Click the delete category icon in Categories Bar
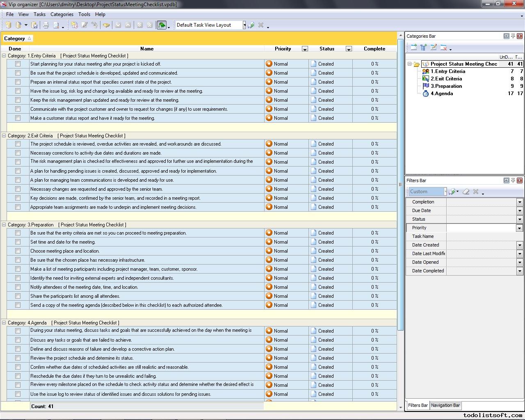The width and height of the screenshot is (525, 420). [x=443, y=48]
